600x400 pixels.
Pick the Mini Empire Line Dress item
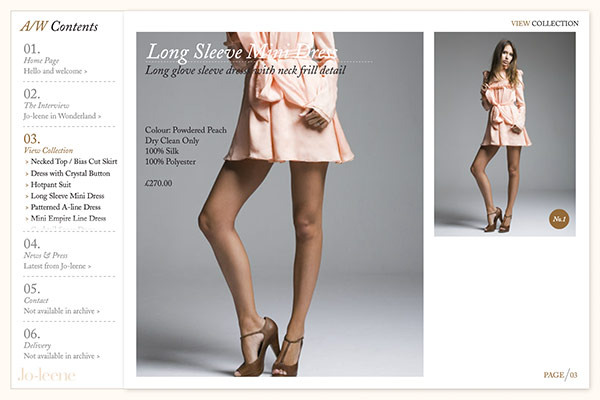[68, 218]
